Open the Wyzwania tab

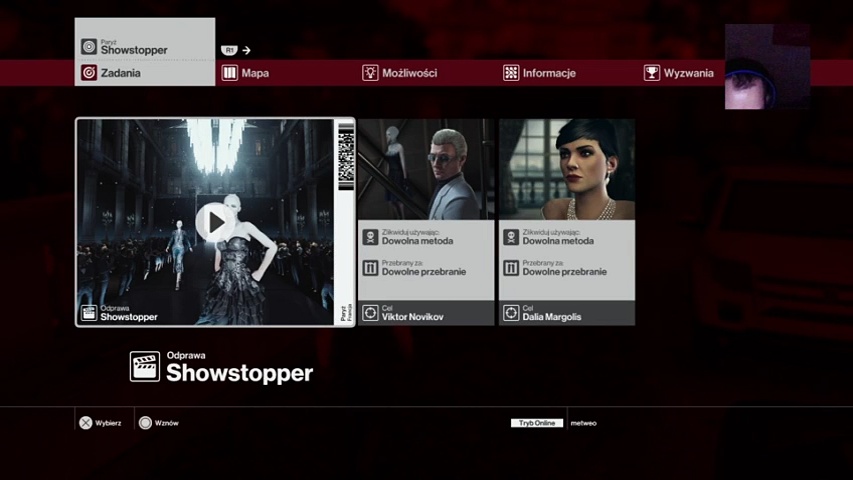(x=688, y=73)
